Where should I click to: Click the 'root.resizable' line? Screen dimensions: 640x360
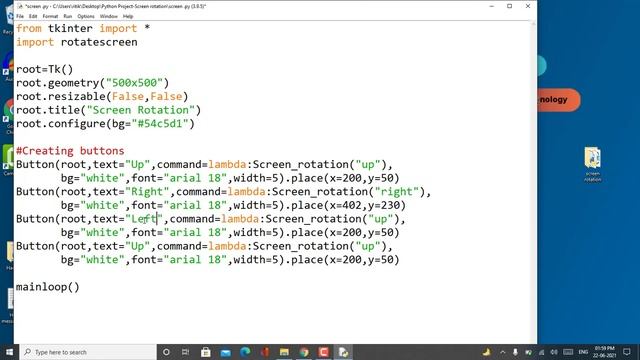click(x=102, y=96)
